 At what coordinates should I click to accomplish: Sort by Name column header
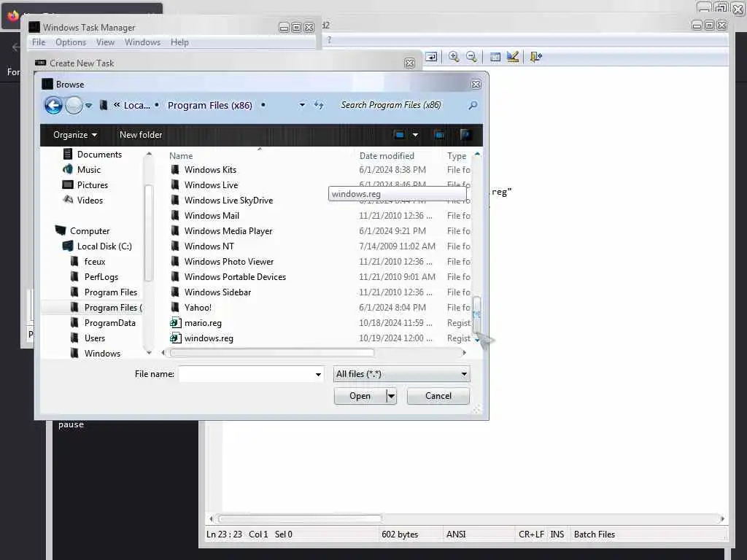click(x=181, y=156)
